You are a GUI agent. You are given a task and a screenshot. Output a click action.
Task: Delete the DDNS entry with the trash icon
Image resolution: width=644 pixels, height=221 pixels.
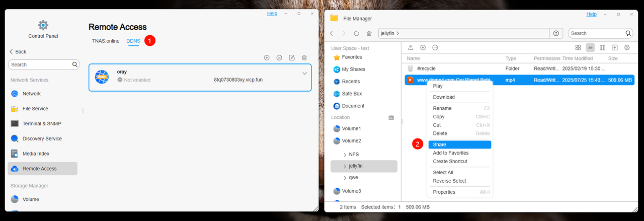coord(304,58)
